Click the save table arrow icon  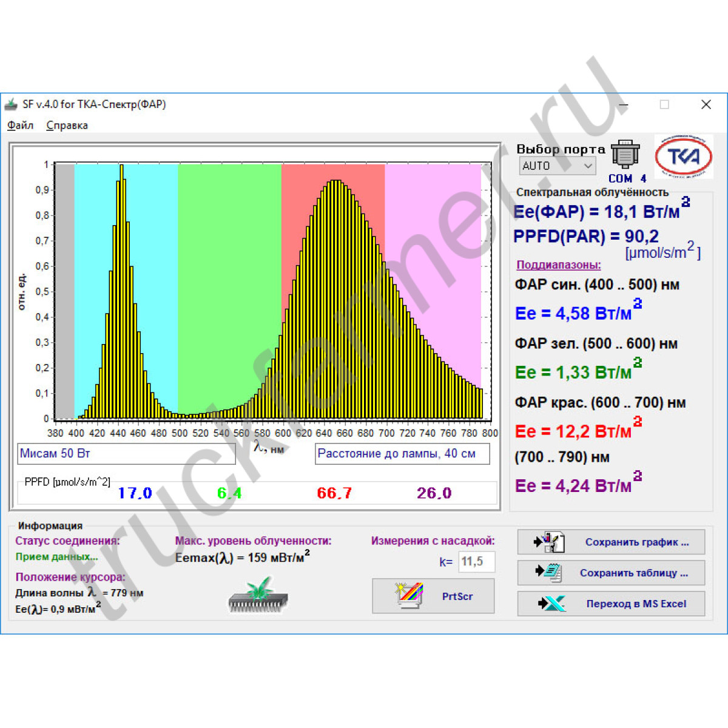(x=549, y=572)
